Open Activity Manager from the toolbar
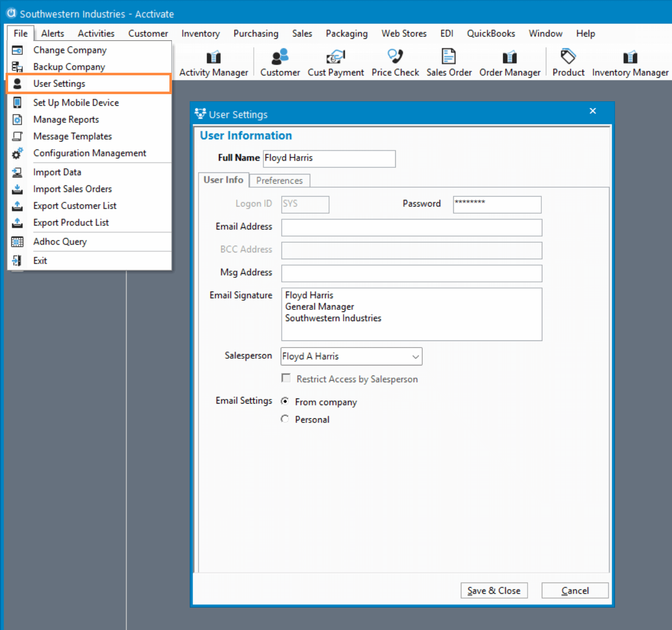 coord(214,64)
